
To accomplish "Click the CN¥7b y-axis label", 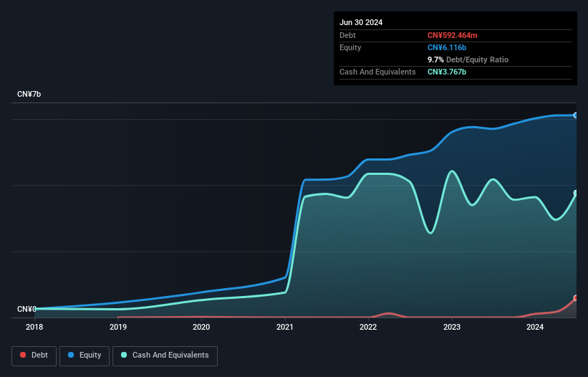I will (29, 94).
